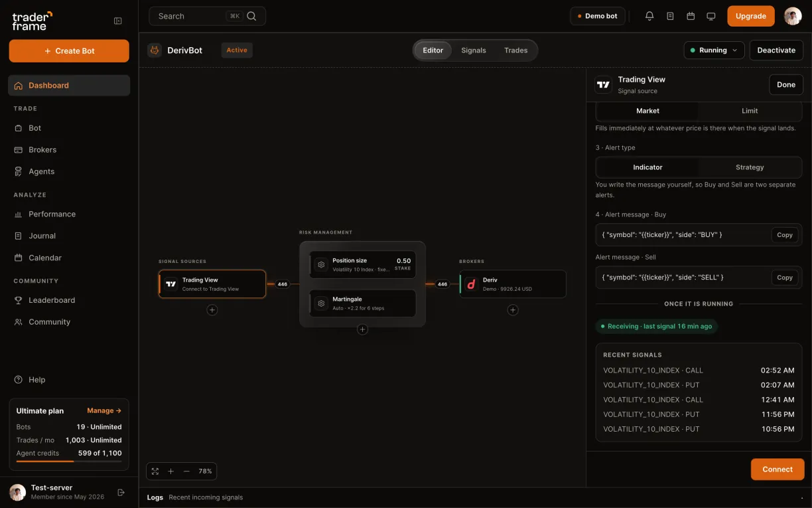The height and width of the screenshot is (508, 812).
Task: Click the Connect button
Action: pos(778,469)
